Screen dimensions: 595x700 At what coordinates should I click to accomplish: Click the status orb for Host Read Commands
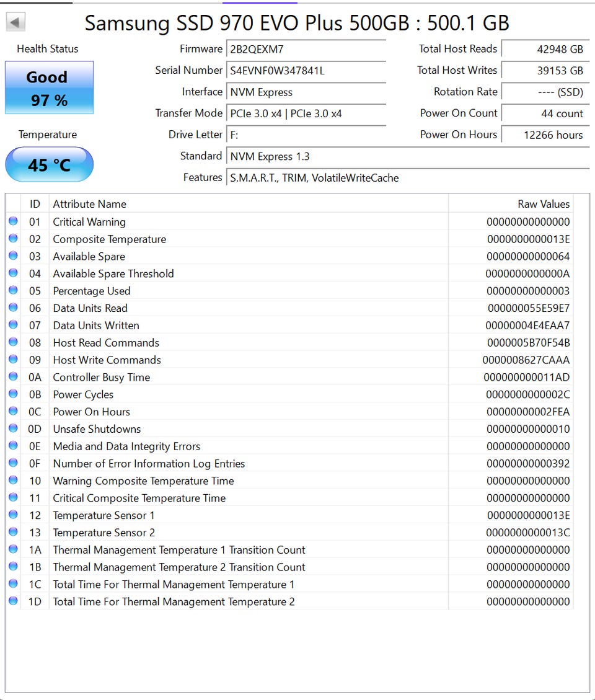click(x=14, y=342)
